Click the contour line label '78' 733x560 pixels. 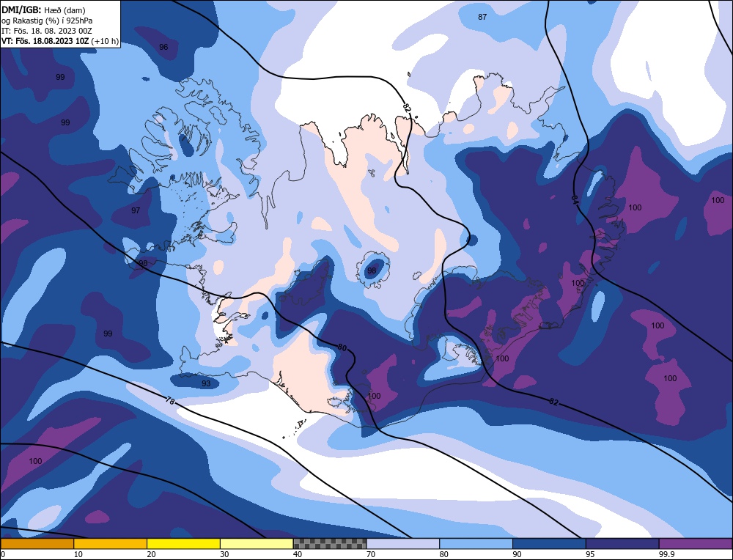170,401
